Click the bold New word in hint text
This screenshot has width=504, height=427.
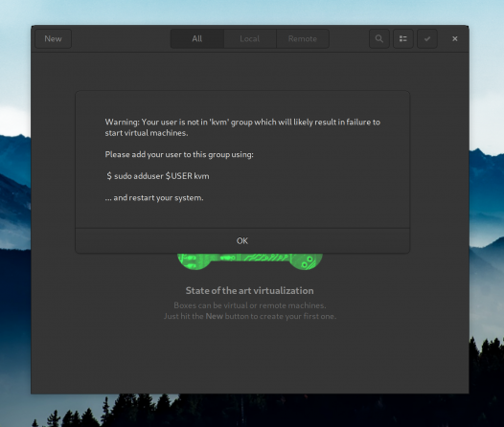pyautogui.click(x=214, y=316)
